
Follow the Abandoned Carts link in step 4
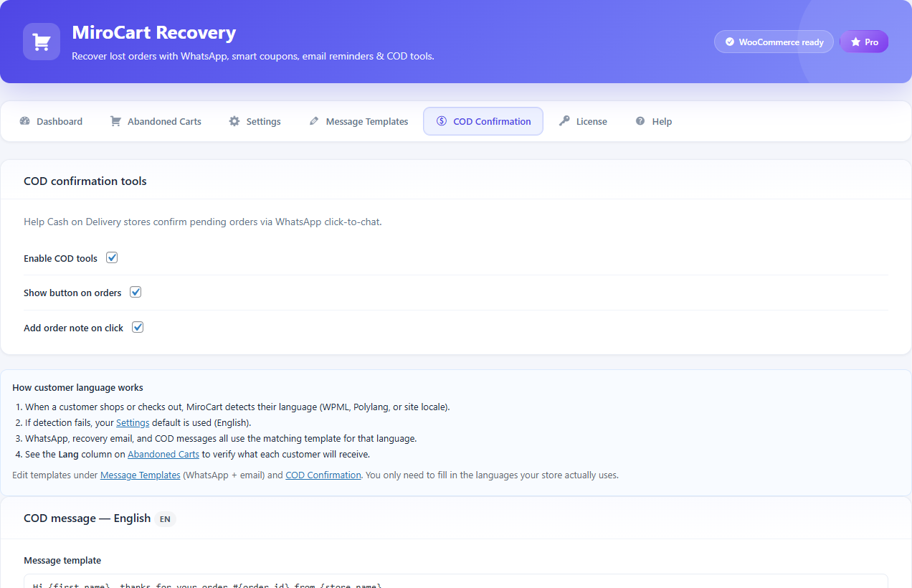point(163,454)
